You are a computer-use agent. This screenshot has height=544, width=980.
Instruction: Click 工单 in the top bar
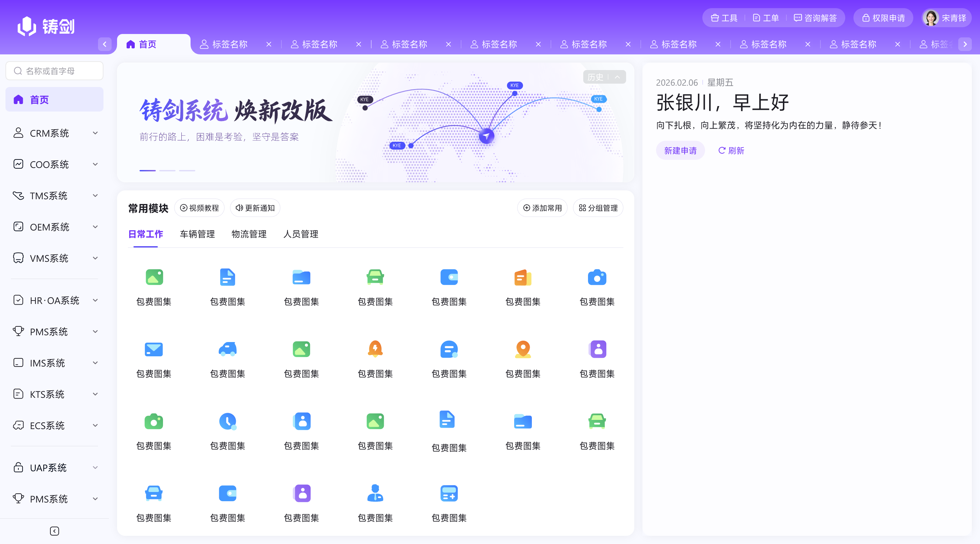click(x=766, y=18)
